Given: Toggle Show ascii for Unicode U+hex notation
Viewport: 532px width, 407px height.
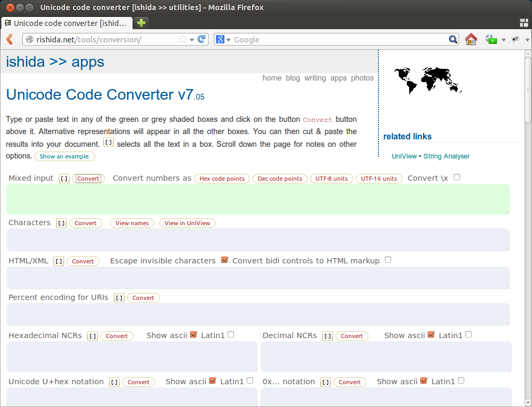Looking at the screenshot, I should click(212, 381).
